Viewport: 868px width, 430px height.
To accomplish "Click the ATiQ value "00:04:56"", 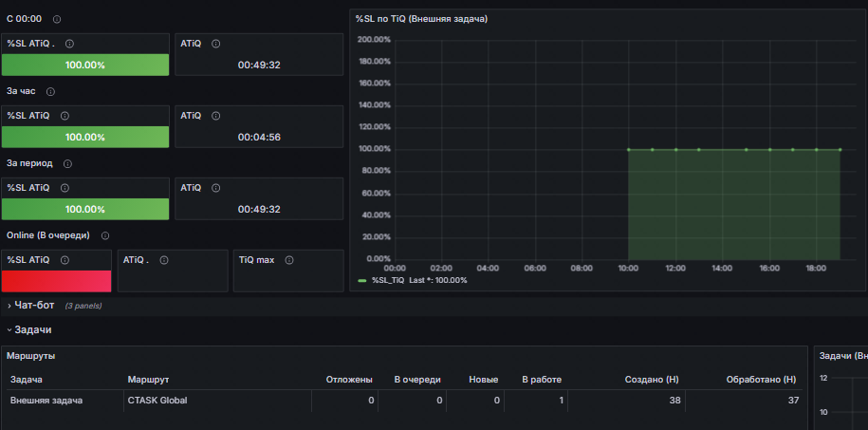I will click(x=259, y=137).
